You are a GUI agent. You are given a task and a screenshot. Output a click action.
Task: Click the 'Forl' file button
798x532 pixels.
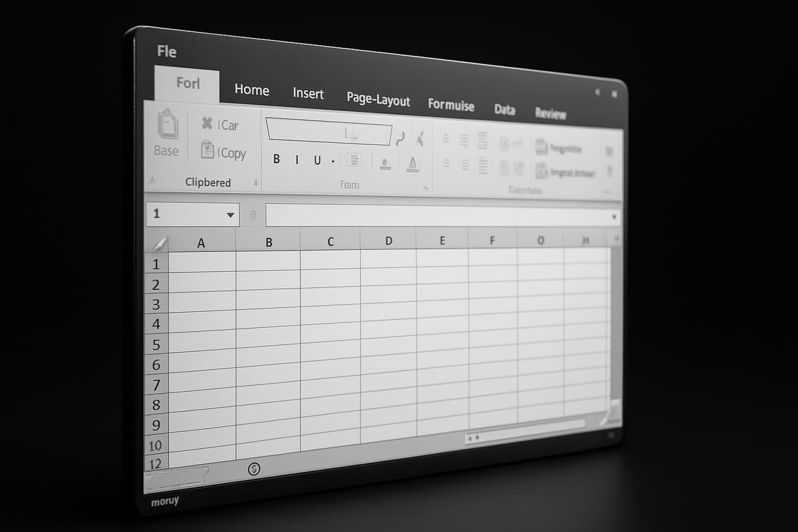[187, 83]
